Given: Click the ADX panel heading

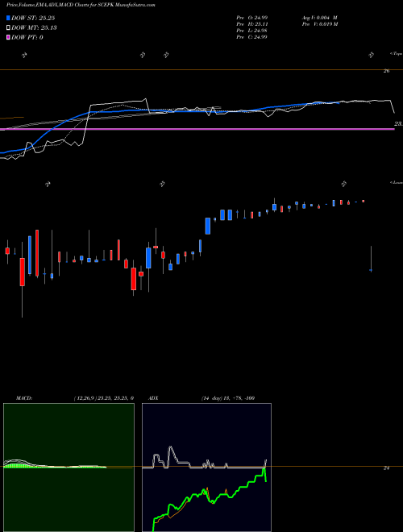Looking at the screenshot, I should click(x=153, y=398).
